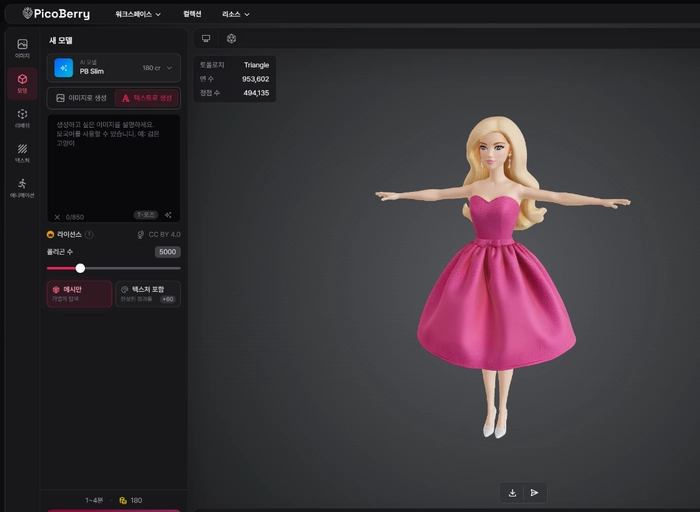Click the wireframe polyhedron icon above the viewport
Viewport: 700px width, 512px height.
click(231, 38)
